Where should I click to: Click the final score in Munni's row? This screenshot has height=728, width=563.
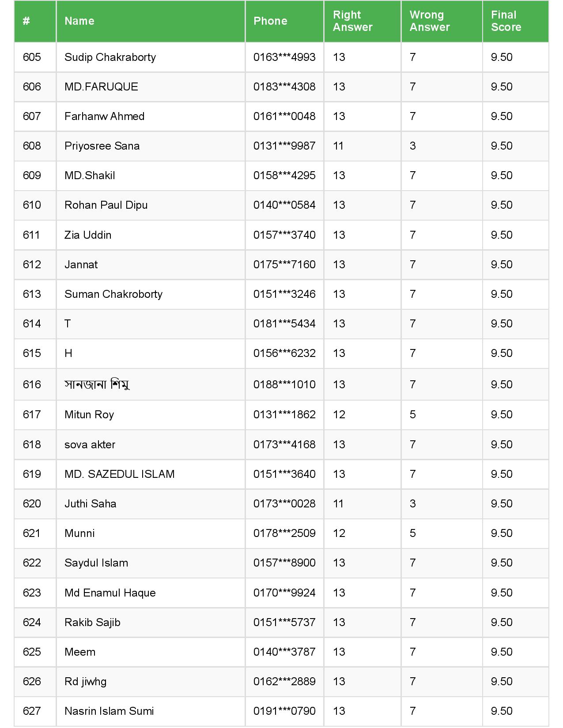[502, 533]
